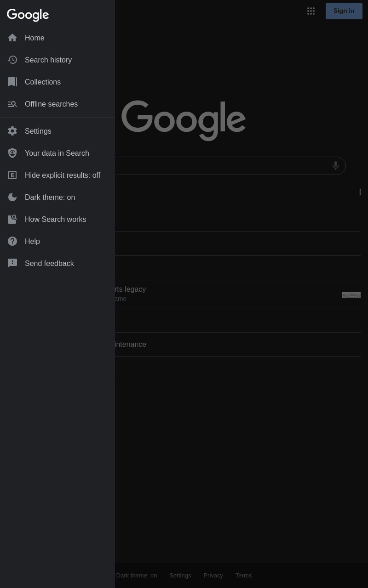Click the Home house icon
The height and width of the screenshot is (588, 368).
(x=12, y=38)
